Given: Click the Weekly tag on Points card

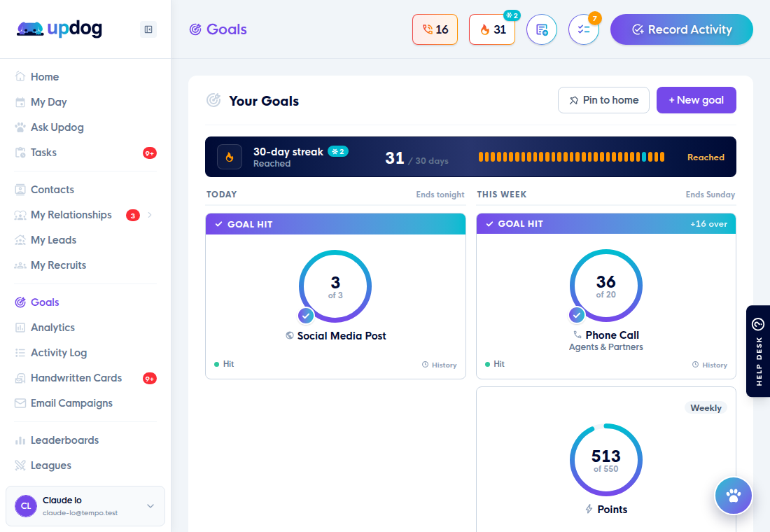Looking at the screenshot, I should tap(706, 407).
